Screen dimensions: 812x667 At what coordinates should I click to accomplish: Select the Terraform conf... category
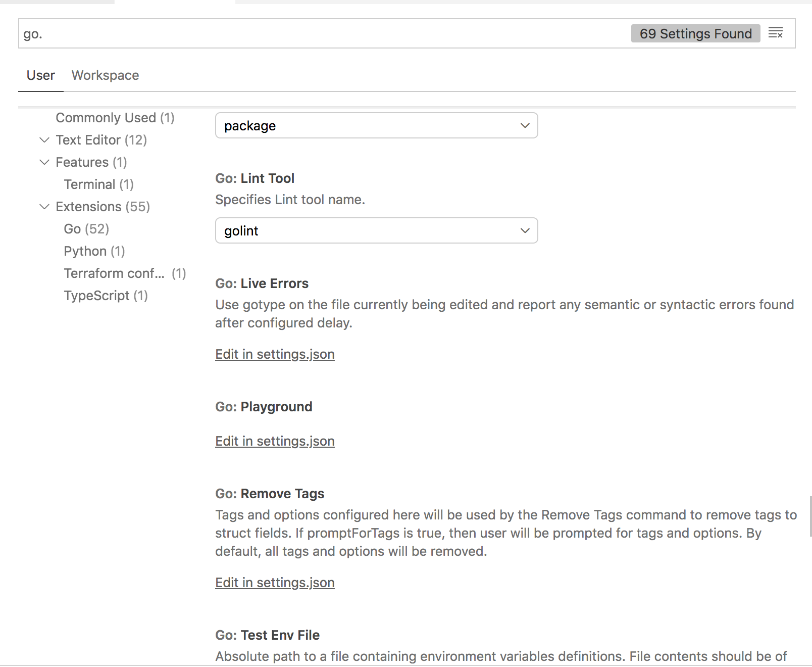click(x=125, y=273)
